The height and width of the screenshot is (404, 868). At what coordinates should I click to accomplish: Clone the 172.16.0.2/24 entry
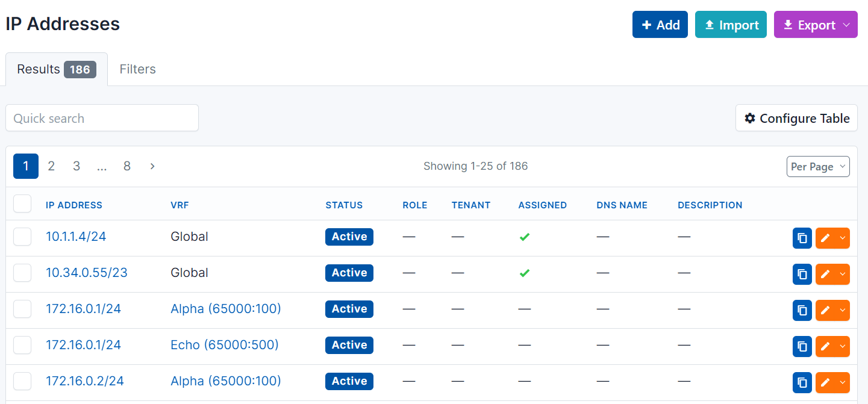tap(802, 382)
